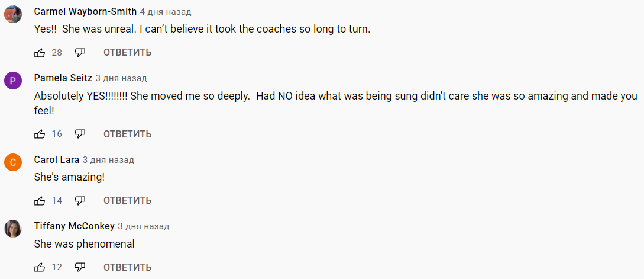Image resolution: width=644 pixels, height=279 pixels.
Task: Dislike Carol Lara's "She's amazing!" comment
Action: coord(80,201)
